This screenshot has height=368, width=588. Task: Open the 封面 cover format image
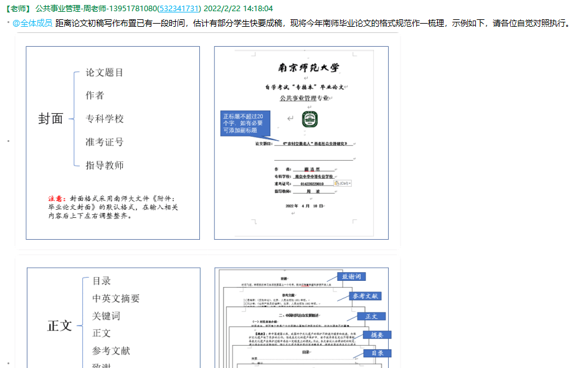tap(207, 141)
